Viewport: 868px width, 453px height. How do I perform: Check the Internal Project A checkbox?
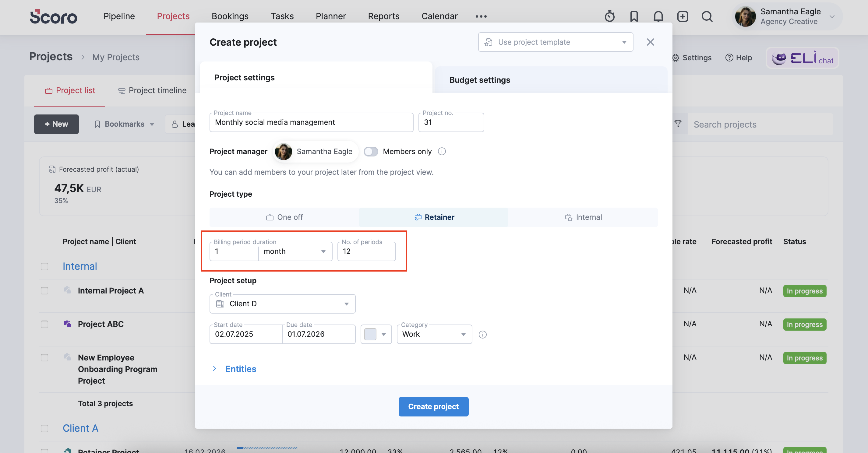coord(44,291)
